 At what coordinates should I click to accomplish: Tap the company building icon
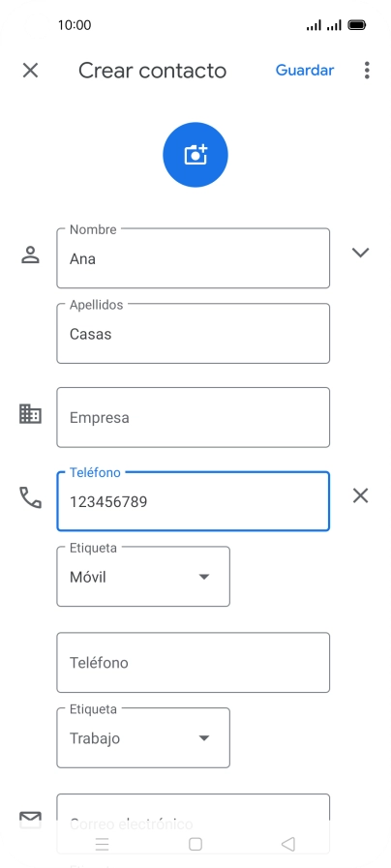pos(30,414)
